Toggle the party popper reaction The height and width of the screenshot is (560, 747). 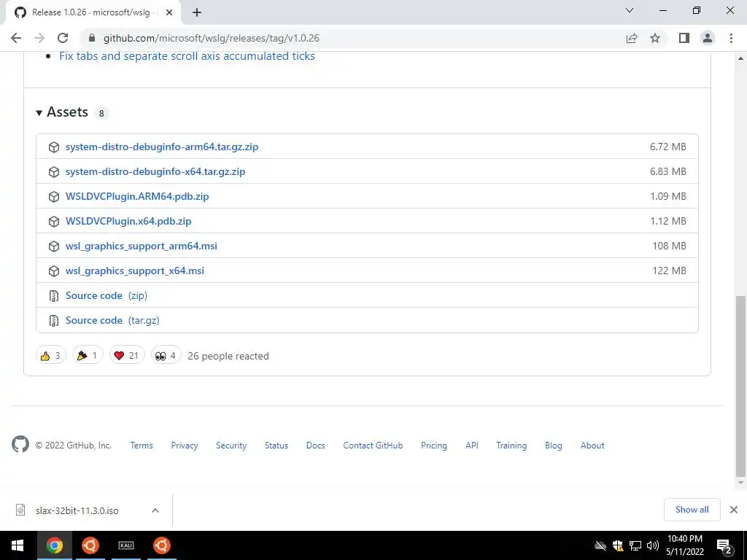coord(88,356)
